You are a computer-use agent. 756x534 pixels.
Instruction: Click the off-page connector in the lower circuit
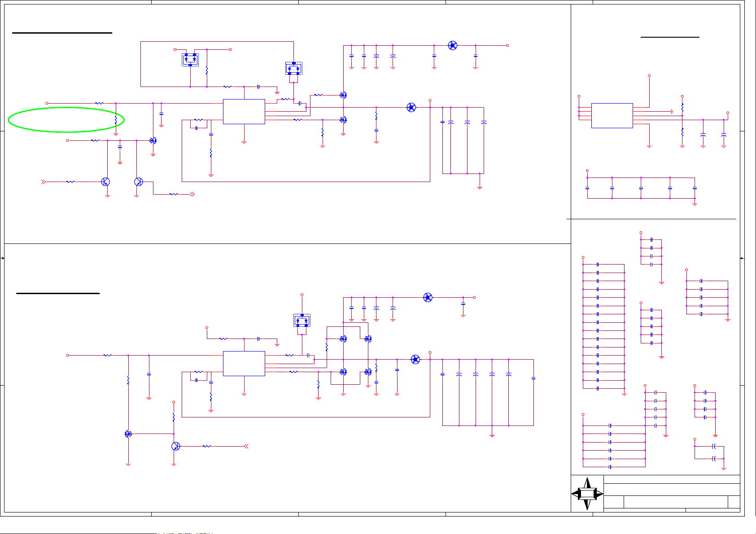coord(246,446)
